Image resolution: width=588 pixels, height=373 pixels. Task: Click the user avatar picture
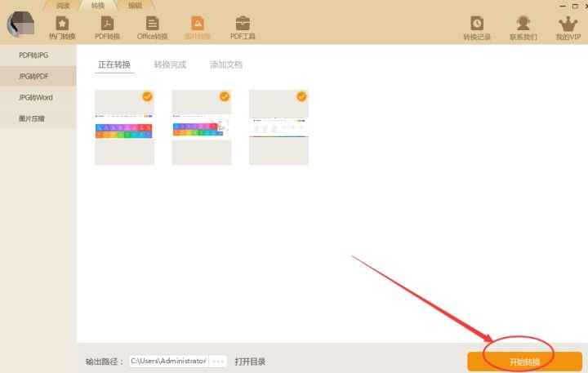pos(21,24)
